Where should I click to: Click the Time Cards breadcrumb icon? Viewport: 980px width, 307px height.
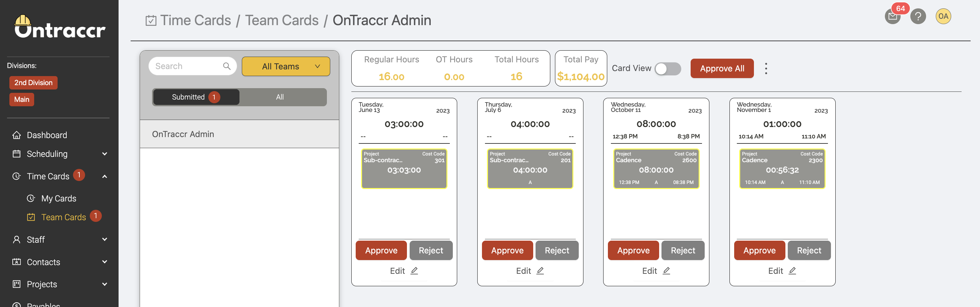(x=151, y=20)
